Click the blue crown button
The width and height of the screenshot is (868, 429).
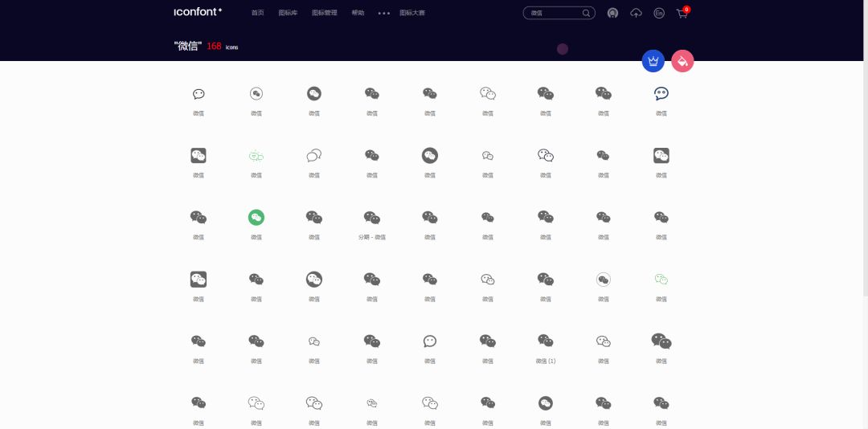pyautogui.click(x=653, y=61)
